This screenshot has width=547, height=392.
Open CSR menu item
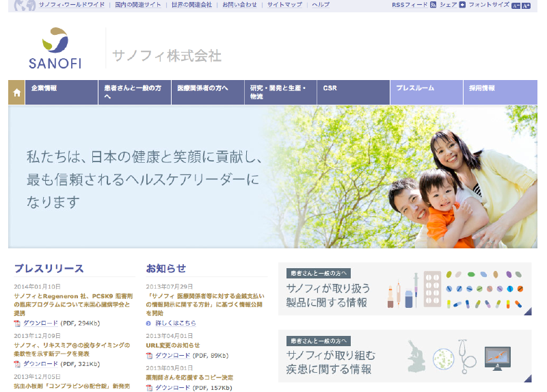pyautogui.click(x=353, y=92)
